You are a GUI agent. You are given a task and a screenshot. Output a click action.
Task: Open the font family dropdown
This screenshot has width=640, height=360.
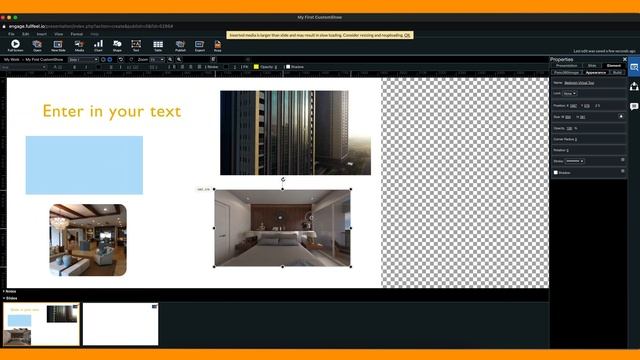coord(24,67)
